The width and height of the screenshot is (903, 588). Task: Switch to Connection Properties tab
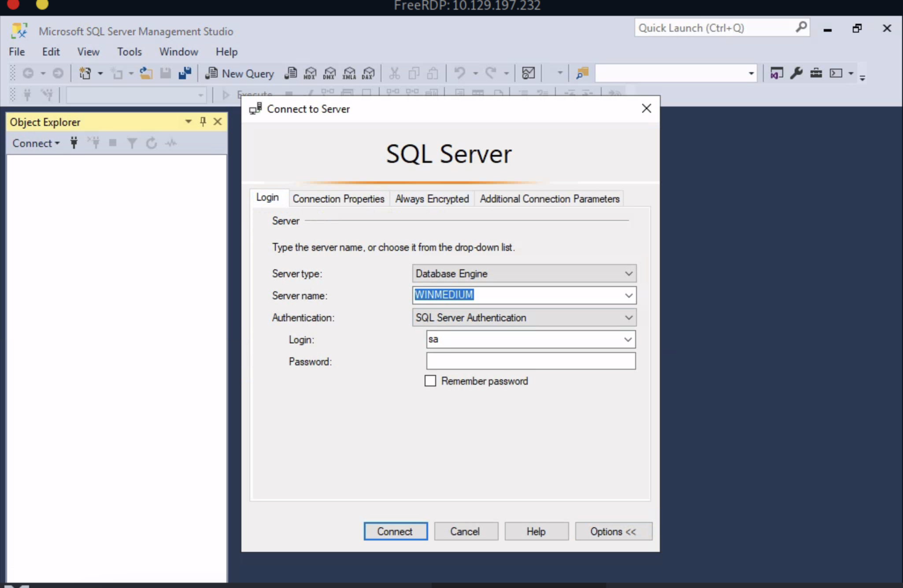[x=338, y=198]
